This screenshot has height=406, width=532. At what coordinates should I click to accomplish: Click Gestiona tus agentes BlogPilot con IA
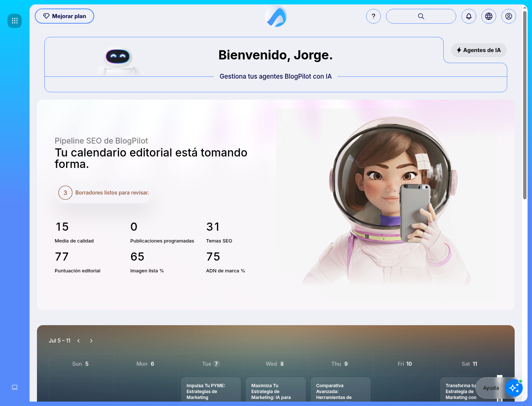(276, 76)
